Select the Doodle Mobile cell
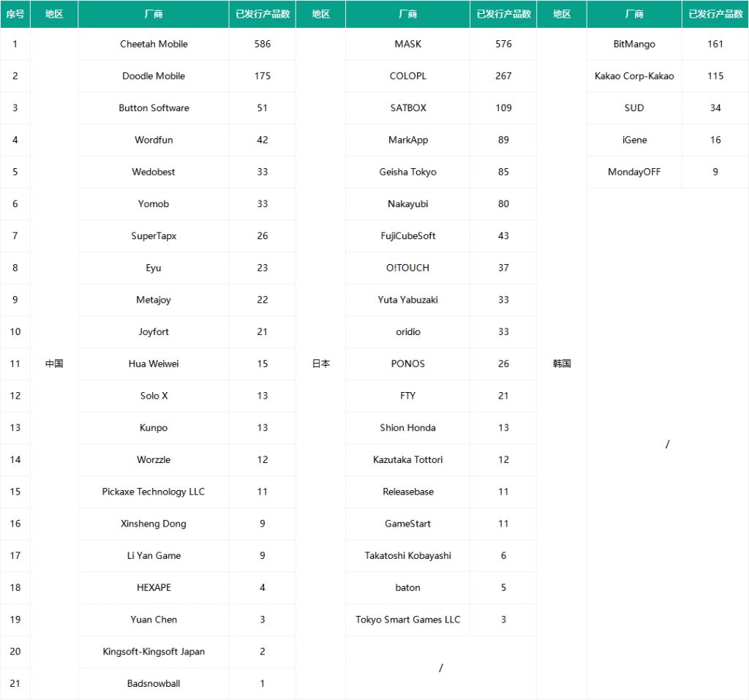The height and width of the screenshot is (700, 749). click(x=154, y=76)
